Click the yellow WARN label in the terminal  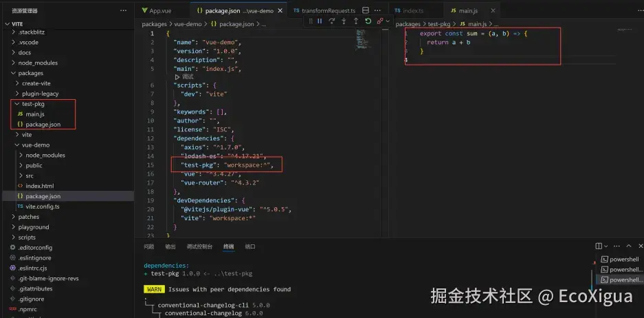(154, 289)
